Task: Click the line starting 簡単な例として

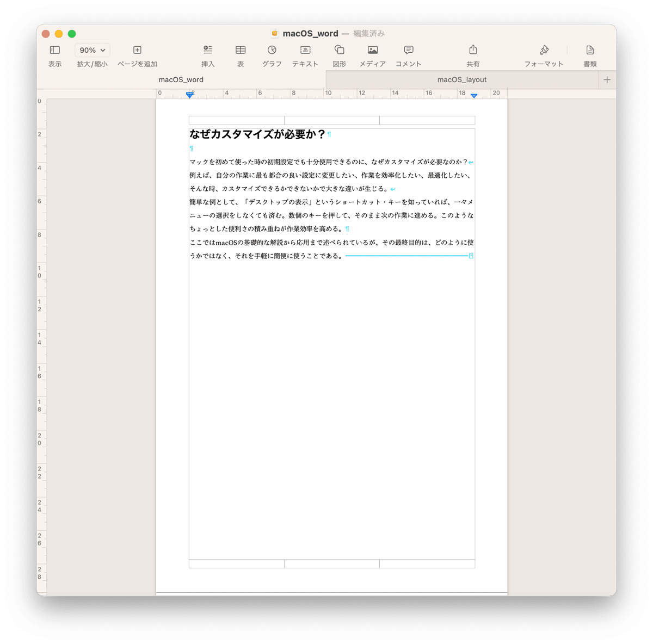Action: (331, 202)
